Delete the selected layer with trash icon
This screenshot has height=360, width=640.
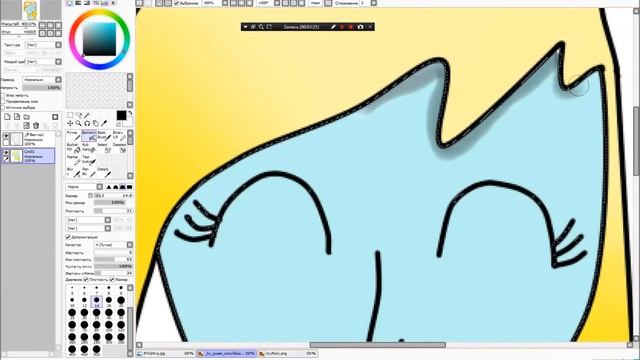[x=36, y=126]
